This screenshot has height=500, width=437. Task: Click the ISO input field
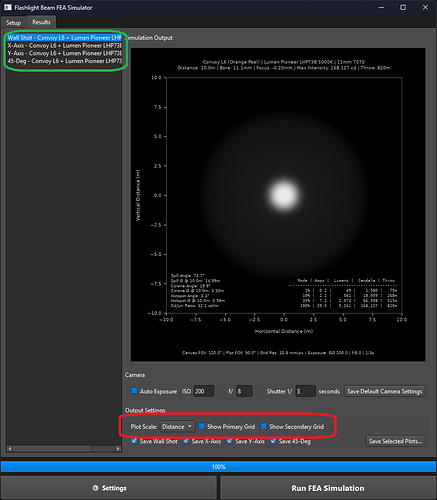(x=204, y=391)
